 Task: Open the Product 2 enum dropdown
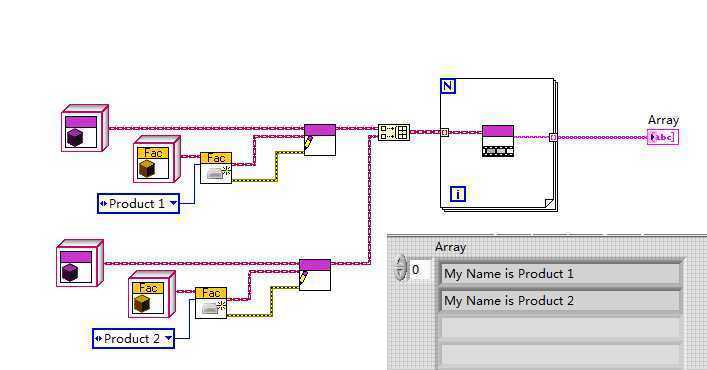coord(168,338)
